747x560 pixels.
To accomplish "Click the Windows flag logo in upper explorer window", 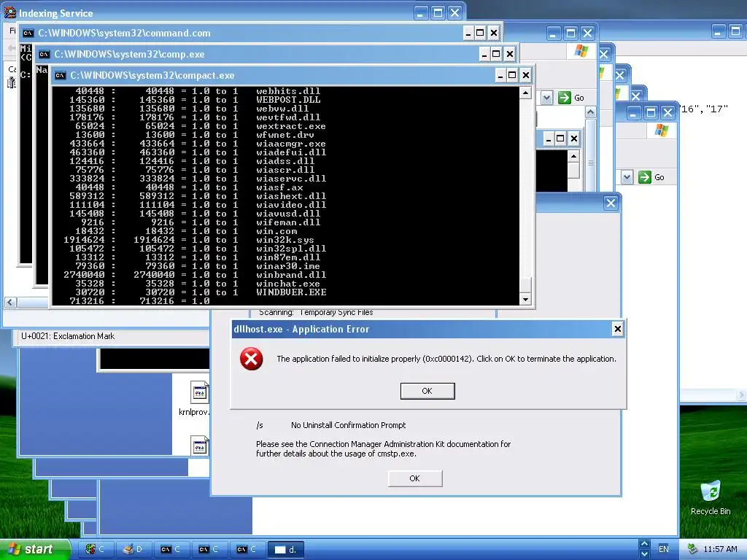I will [x=581, y=50].
